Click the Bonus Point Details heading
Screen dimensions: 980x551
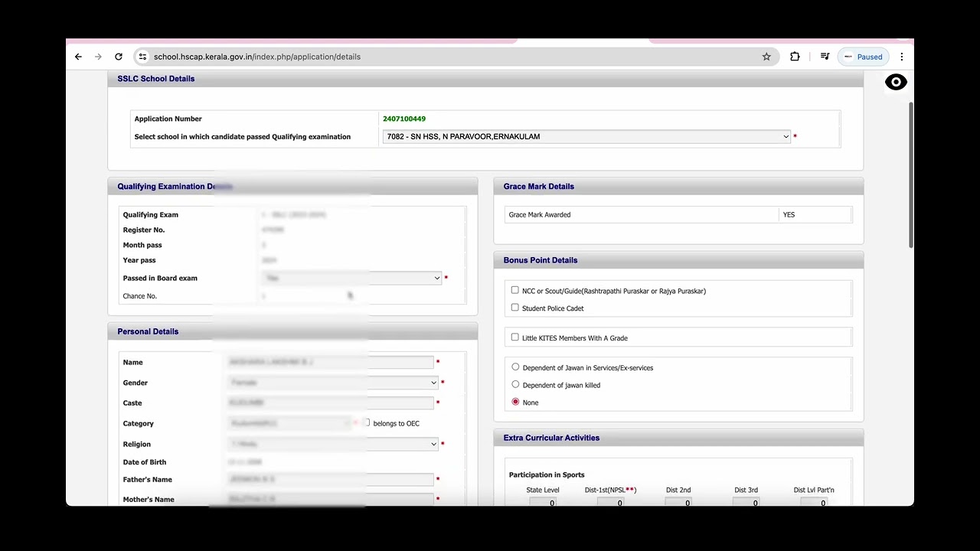click(541, 260)
